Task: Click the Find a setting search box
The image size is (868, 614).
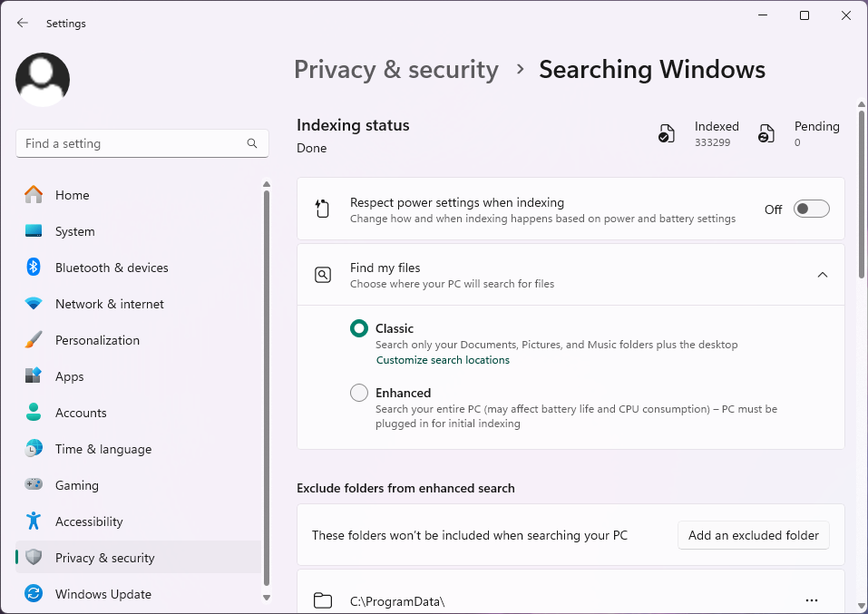Action: 142,143
